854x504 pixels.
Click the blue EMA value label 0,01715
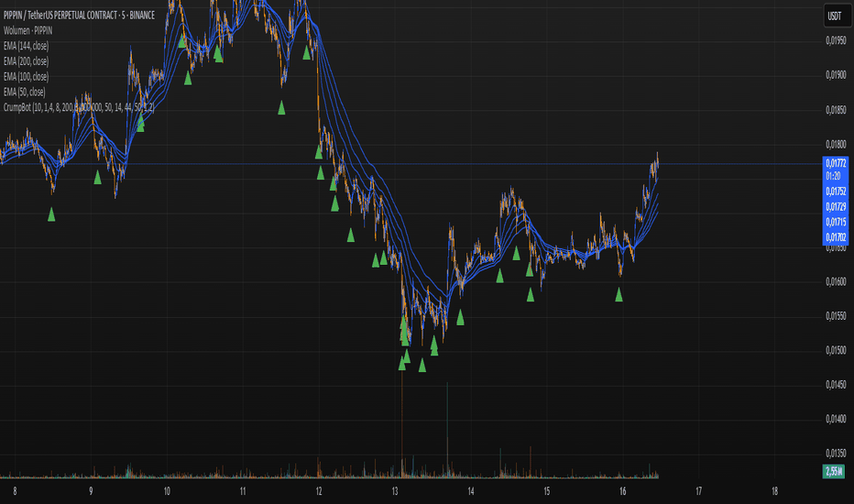pos(836,222)
